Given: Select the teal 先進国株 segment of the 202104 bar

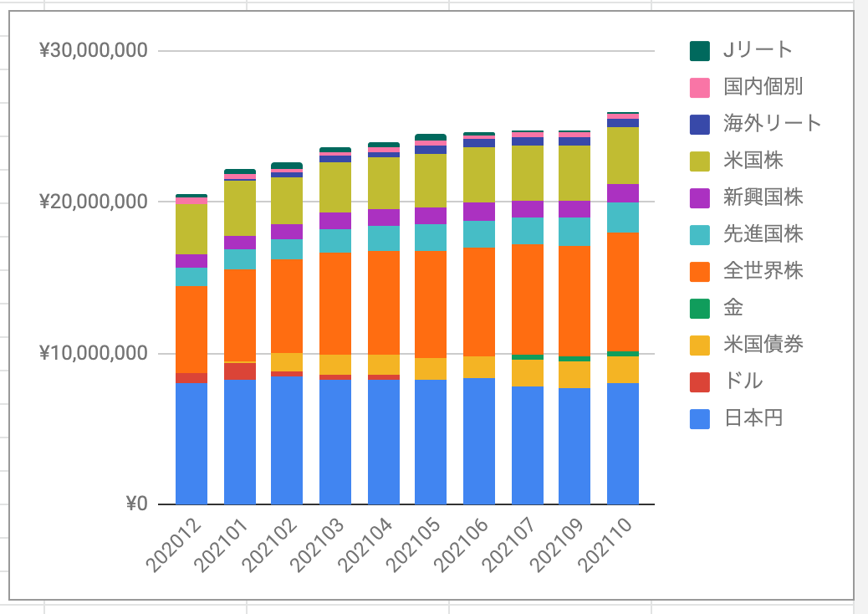Looking at the screenshot, I should (384, 238).
